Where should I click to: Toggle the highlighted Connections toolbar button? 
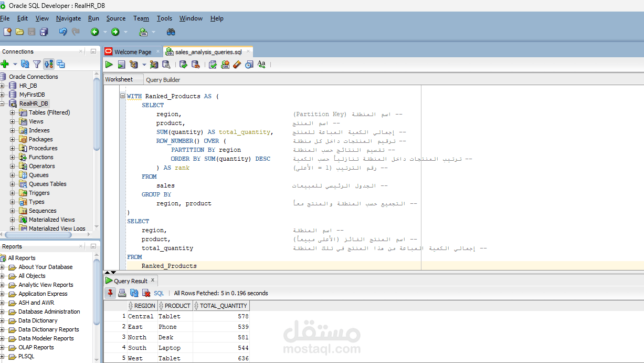pos(49,64)
